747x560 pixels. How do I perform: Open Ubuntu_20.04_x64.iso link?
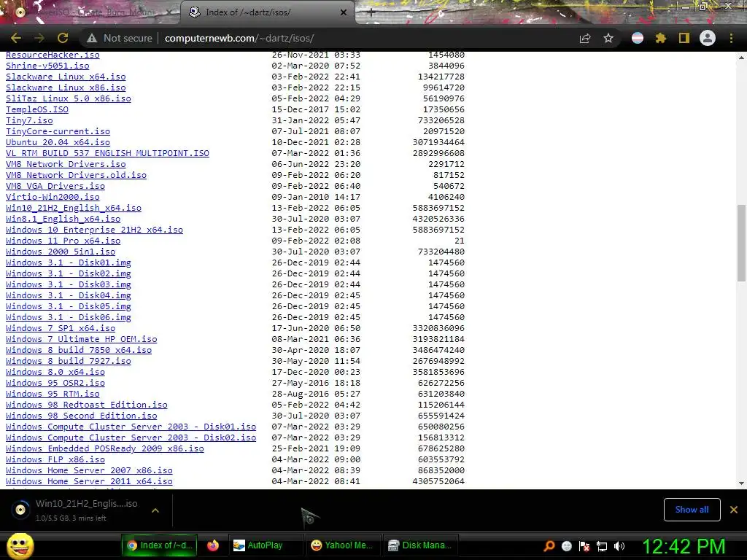click(58, 142)
